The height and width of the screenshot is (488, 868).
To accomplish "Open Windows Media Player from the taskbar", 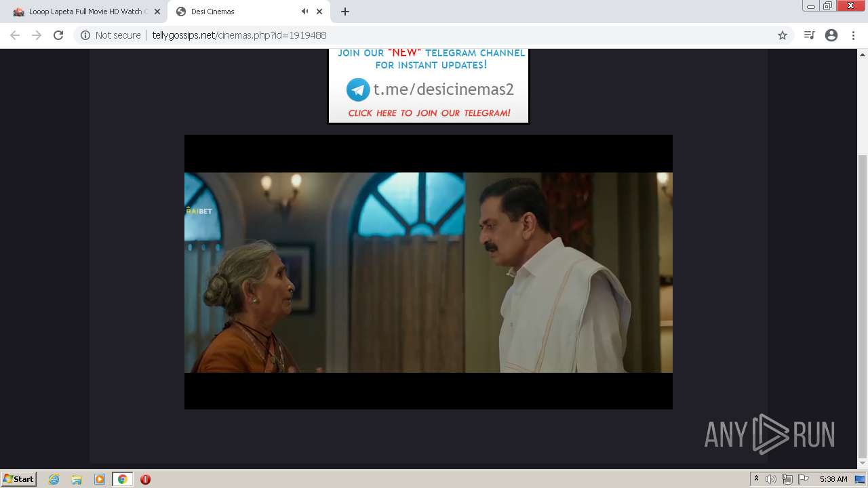I will 100,479.
